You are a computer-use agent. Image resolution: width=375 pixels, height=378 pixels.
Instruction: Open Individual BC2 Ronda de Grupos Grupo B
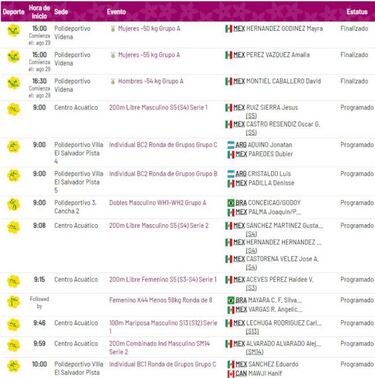(x=163, y=174)
